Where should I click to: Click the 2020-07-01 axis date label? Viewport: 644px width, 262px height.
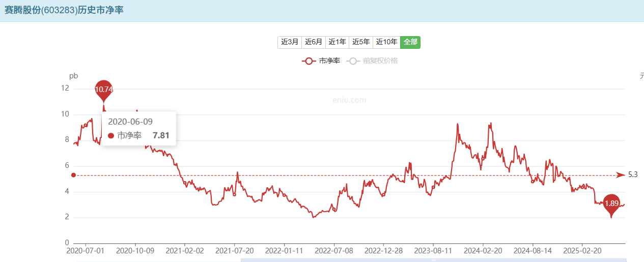86,251
